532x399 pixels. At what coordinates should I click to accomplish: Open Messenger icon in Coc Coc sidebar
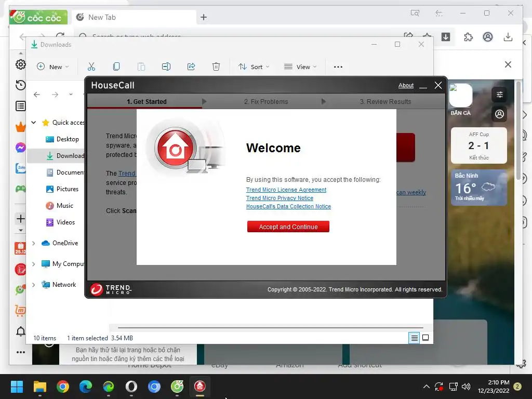pyautogui.click(x=21, y=147)
